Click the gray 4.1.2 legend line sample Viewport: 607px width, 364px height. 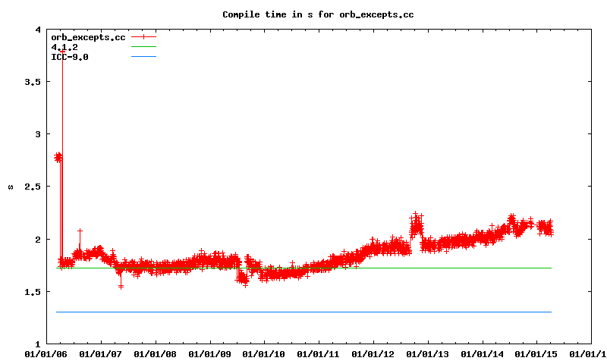pyautogui.click(x=143, y=46)
